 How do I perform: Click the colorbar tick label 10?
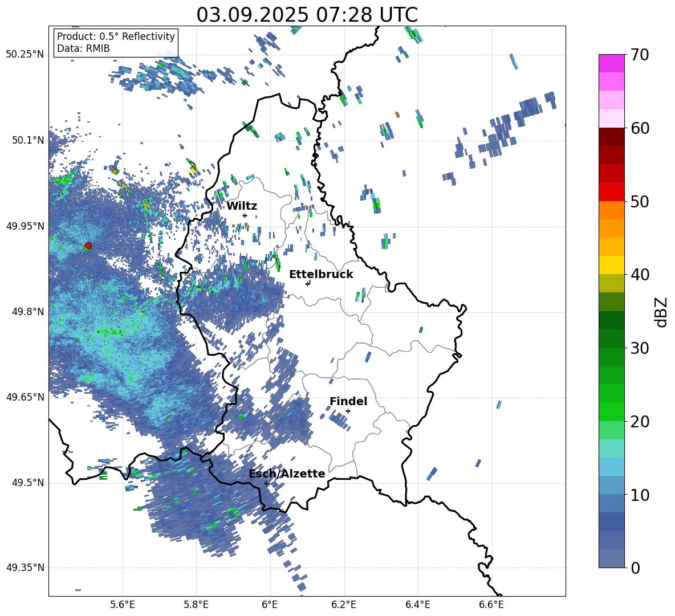(640, 495)
